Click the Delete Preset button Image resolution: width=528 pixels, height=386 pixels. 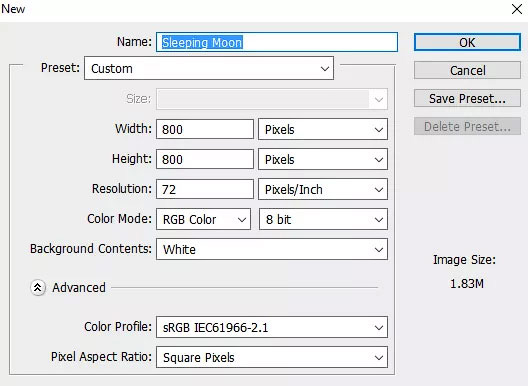pyautogui.click(x=467, y=126)
